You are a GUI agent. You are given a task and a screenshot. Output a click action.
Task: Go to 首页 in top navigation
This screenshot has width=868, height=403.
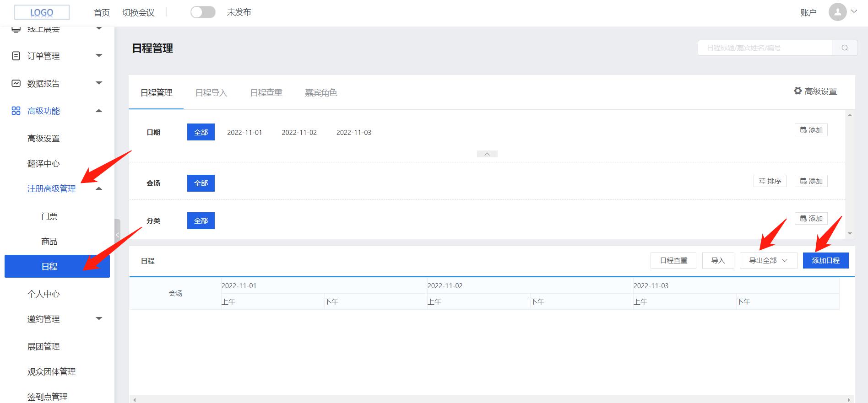point(102,13)
